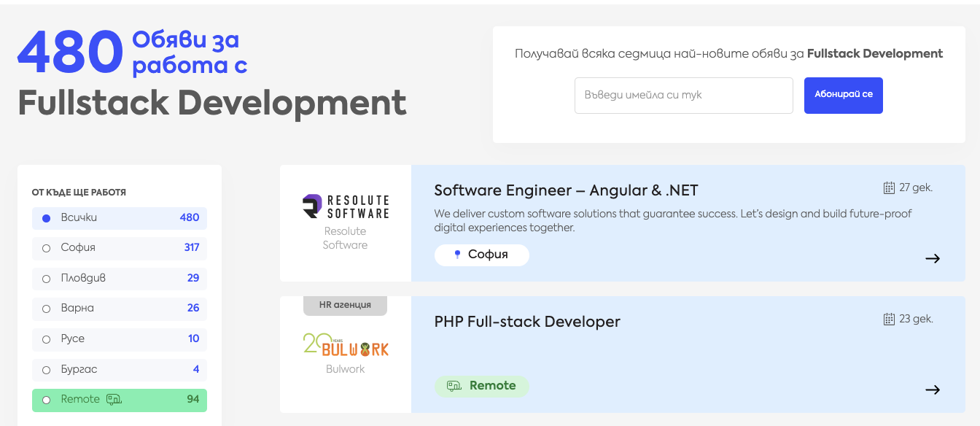Click the Fullstack Development page heading
Image resolution: width=980 pixels, height=426 pixels.
(x=212, y=103)
